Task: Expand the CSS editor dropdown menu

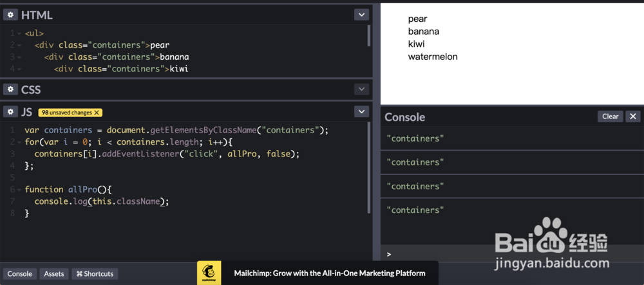Action: pyautogui.click(x=361, y=89)
